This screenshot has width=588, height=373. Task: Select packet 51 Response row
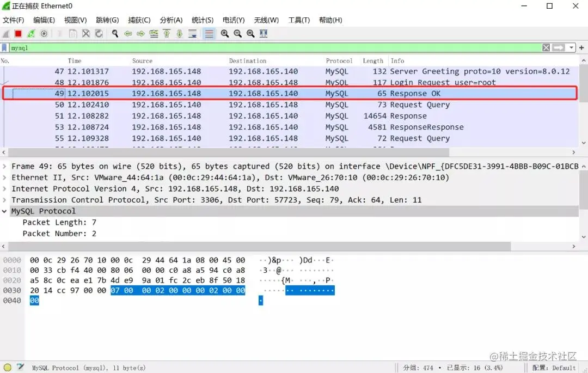coord(290,116)
